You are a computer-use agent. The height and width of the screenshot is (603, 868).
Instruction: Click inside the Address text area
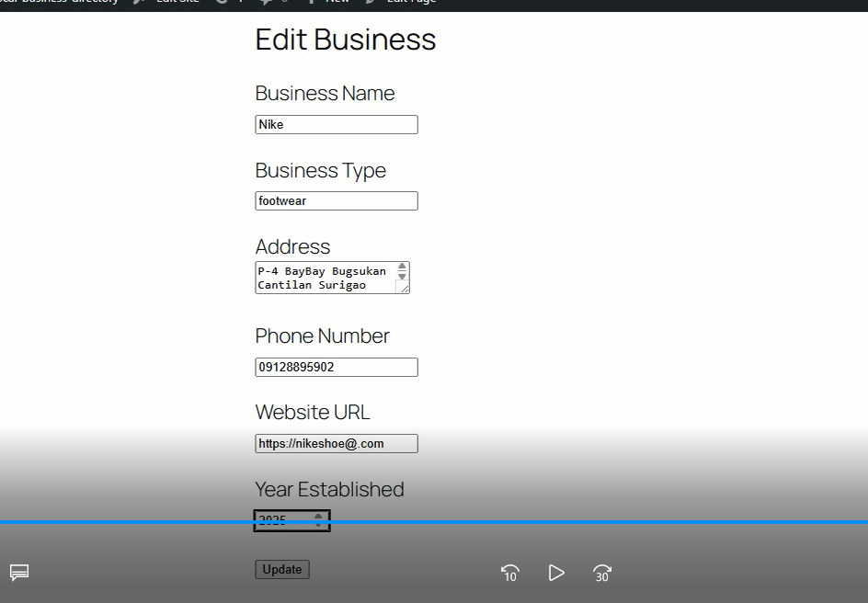(324, 278)
